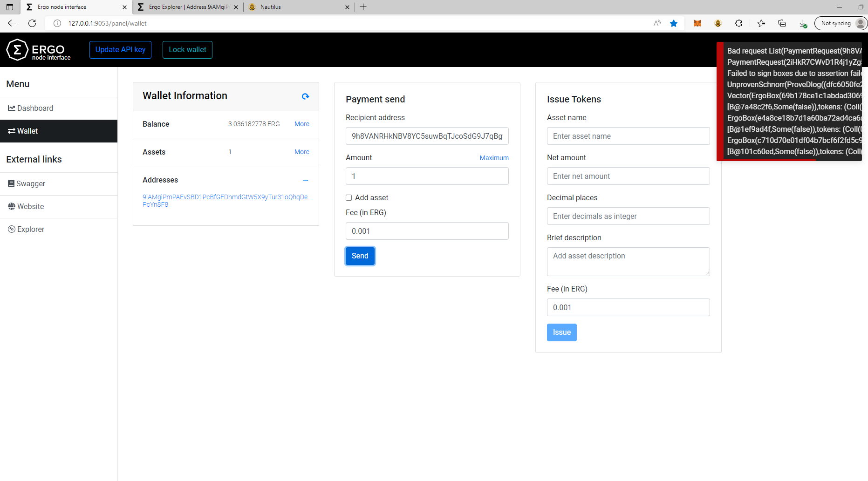The image size is (868, 481).
Task: Switch to Ergo Explorer browser tab
Action: click(x=188, y=7)
